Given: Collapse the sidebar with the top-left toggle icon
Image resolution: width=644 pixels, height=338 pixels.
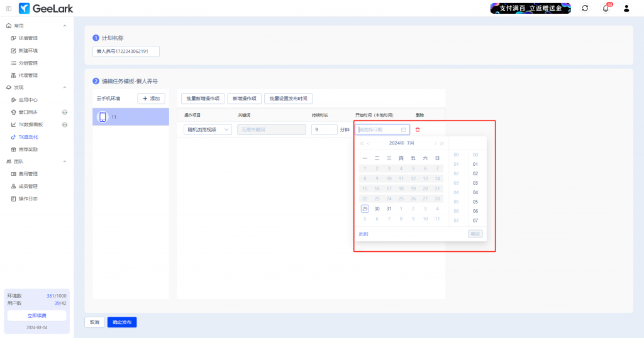Looking at the screenshot, I should tap(8, 8).
